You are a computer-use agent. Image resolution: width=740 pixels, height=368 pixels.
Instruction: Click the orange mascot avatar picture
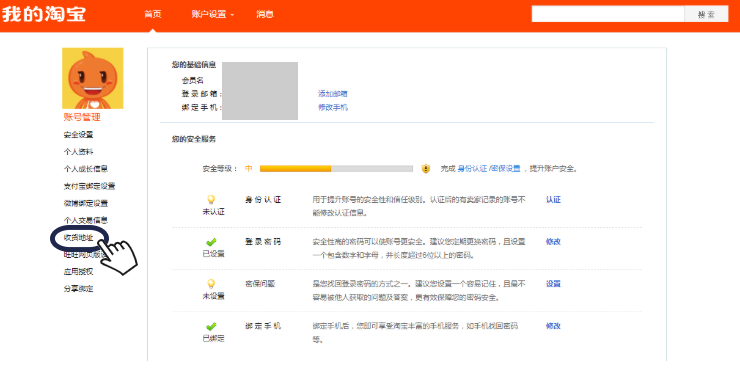(92, 78)
